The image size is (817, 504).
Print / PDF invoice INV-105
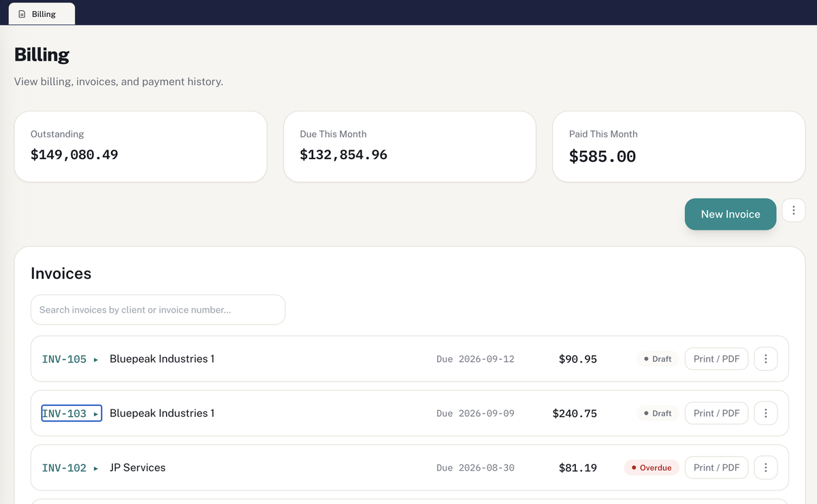[716, 359]
